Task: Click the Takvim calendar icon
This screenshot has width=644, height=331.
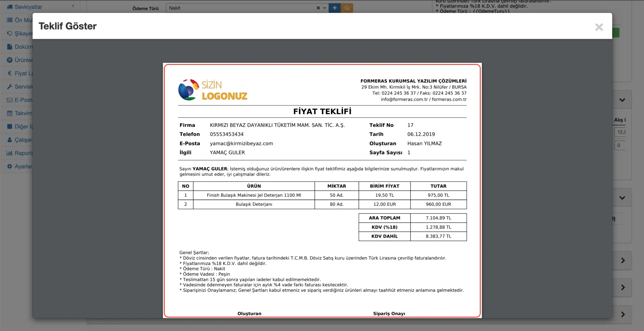Action: click(x=10, y=113)
